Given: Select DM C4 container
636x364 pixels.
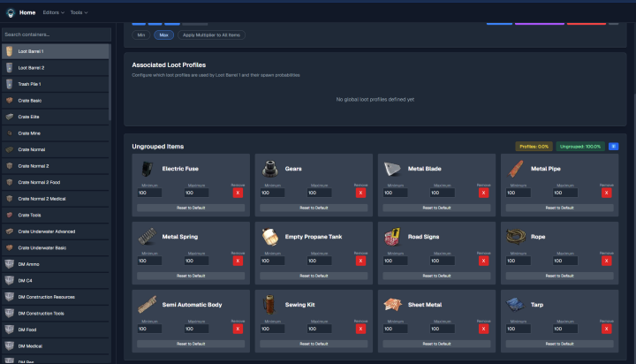Looking at the screenshot, I should 55,280.
